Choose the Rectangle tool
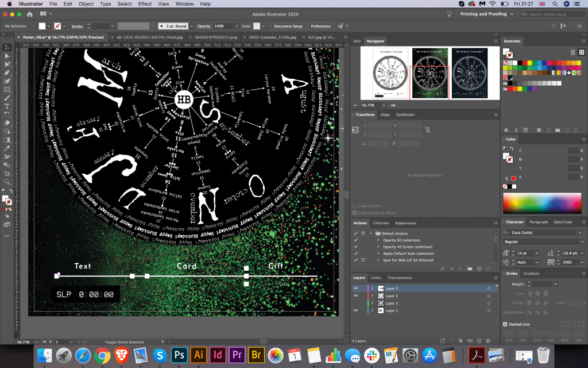588x368 pixels. click(7, 90)
